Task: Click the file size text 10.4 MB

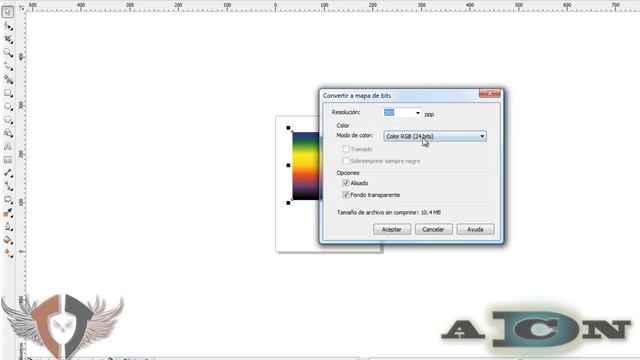Action: coord(431,212)
